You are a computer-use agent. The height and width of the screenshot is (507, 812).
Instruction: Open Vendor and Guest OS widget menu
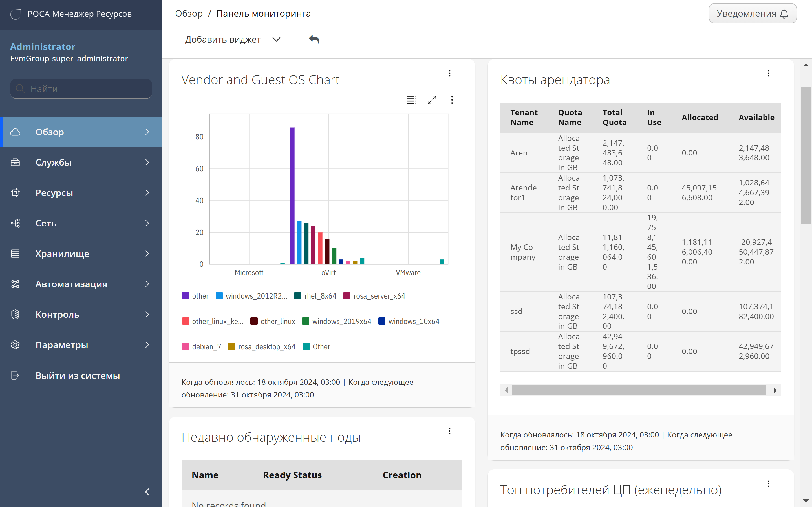pos(449,73)
